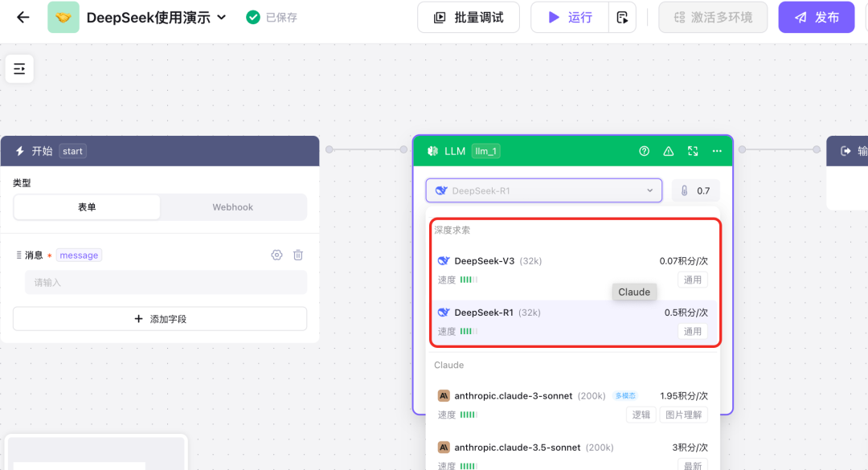The width and height of the screenshot is (868, 470).
Task: Click input port of LLM node
Action: pyautogui.click(x=403, y=149)
